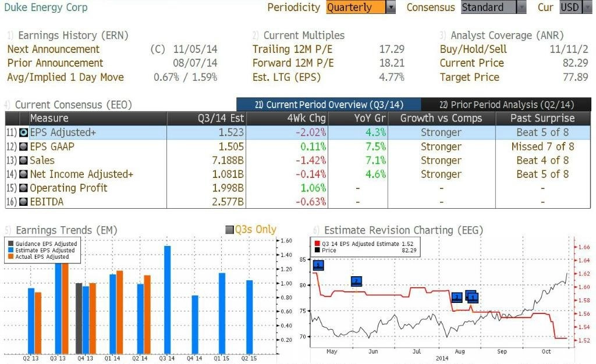Select the Net Income Adjusted+ radio icon
The image size is (596, 364).
pyautogui.click(x=23, y=174)
